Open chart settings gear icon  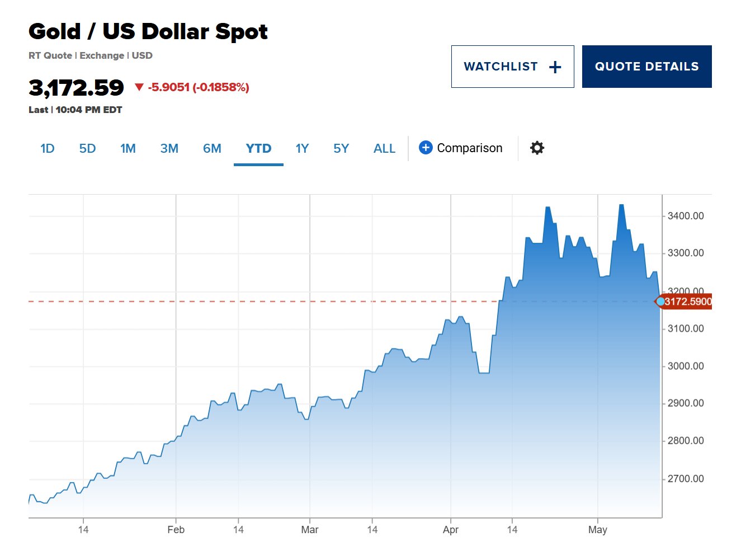coord(537,148)
